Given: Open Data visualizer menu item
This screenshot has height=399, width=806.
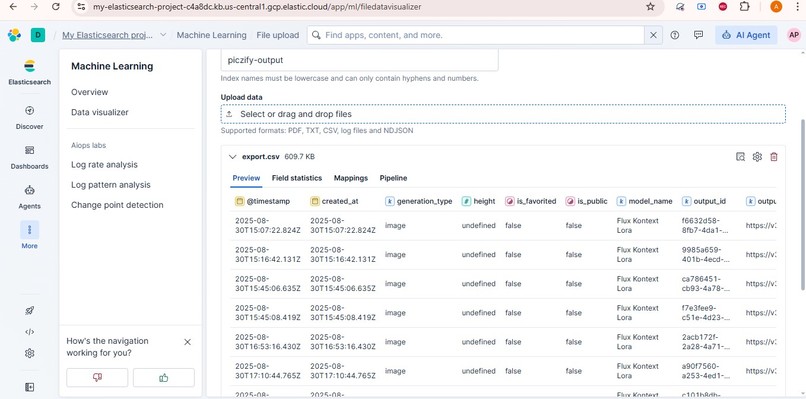Looking at the screenshot, I should pos(100,112).
